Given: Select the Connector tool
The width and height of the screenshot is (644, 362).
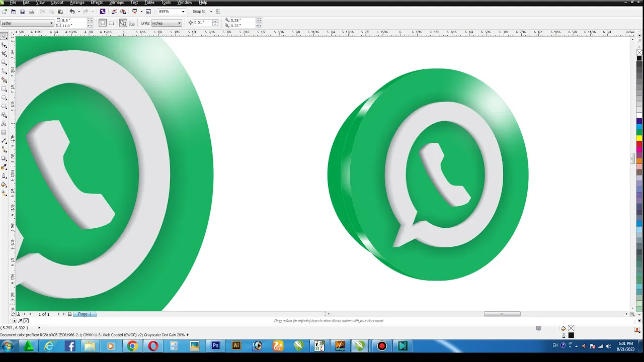Looking at the screenshot, I should click(x=5, y=149).
